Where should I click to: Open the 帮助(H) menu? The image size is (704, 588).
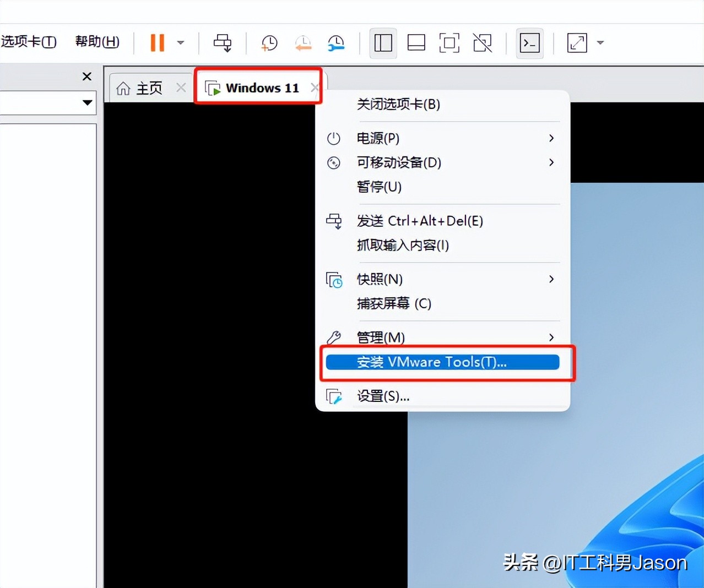[x=97, y=41]
